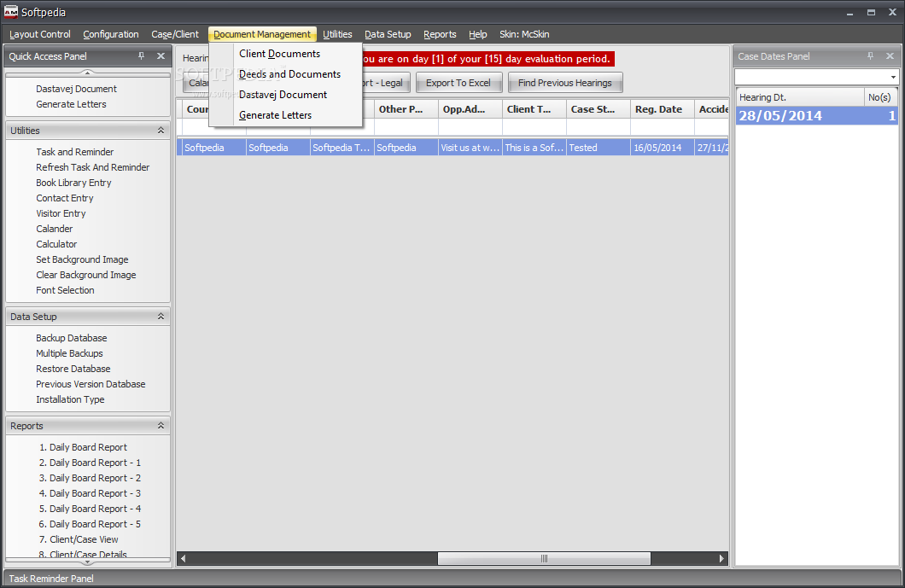Open the Case/Client menu
The image size is (905, 588).
coord(175,34)
